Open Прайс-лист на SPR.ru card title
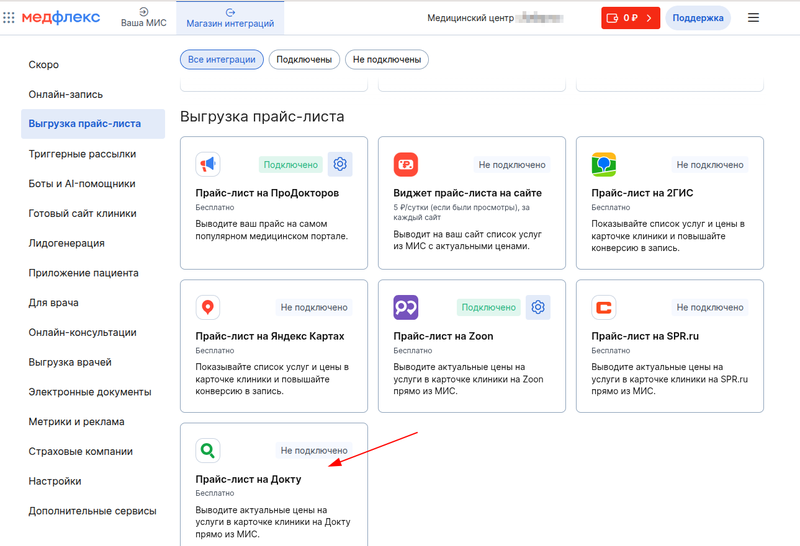The height and width of the screenshot is (546, 800). (x=645, y=336)
